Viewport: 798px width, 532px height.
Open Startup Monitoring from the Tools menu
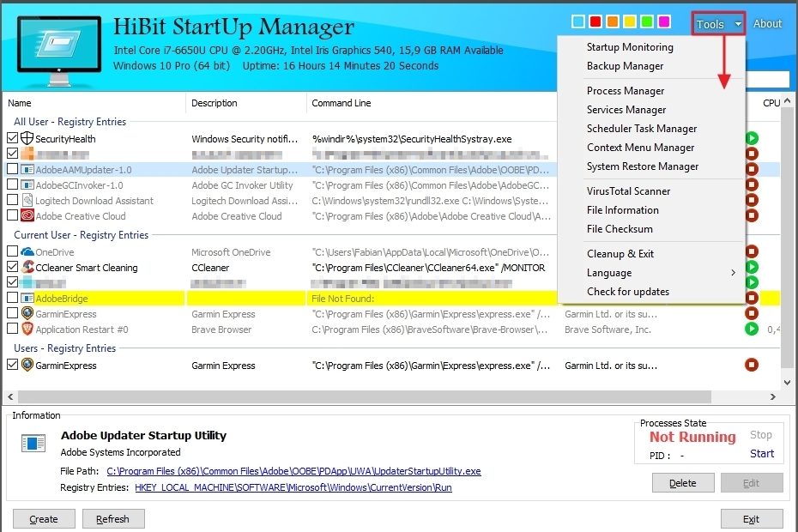click(x=651, y=47)
